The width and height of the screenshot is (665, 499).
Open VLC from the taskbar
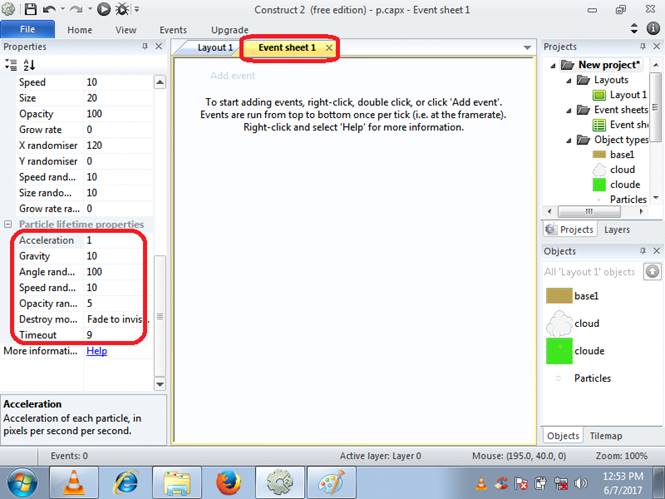74,482
